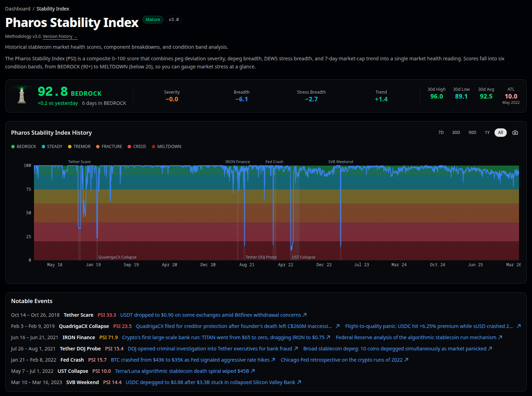Click the lighthouse icon next to the PSI score

[21, 95]
